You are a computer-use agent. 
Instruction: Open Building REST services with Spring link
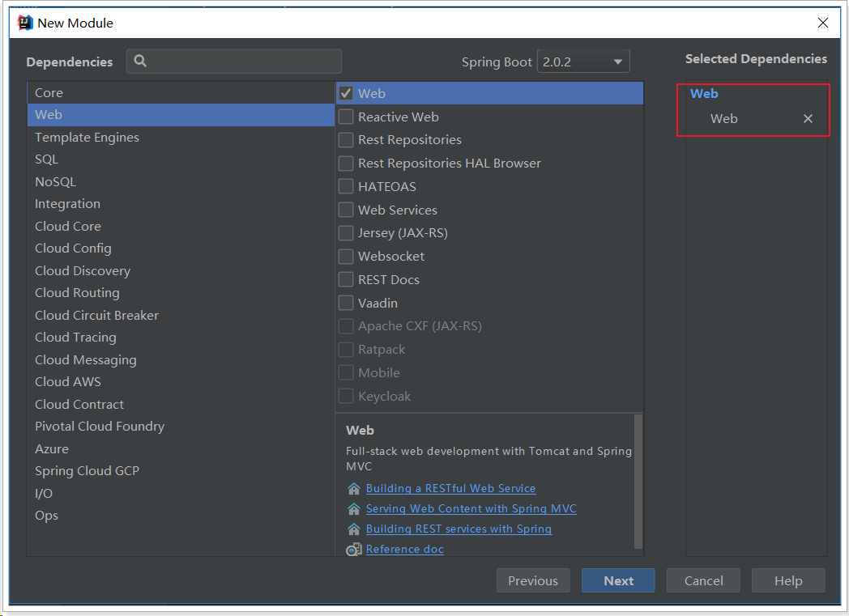tap(459, 529)
